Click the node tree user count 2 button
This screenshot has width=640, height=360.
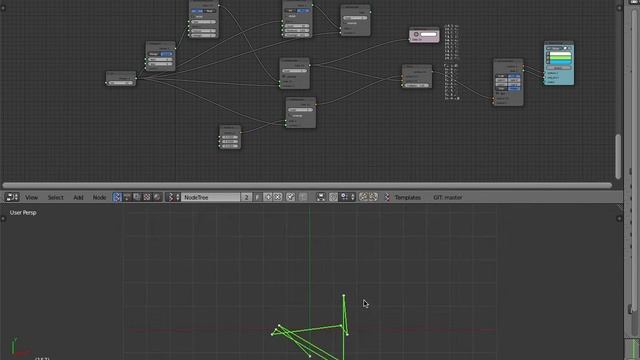[246, 197]
